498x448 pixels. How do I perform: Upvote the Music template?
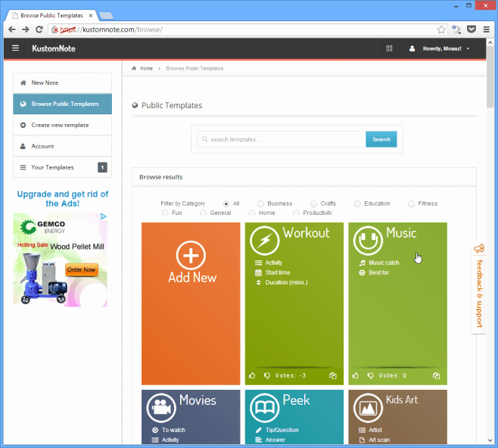[x=356, y=375]
